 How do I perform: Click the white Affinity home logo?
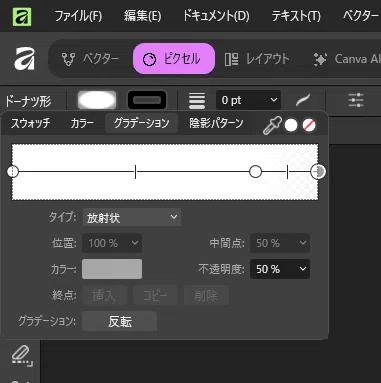click(x=24, y=59)
